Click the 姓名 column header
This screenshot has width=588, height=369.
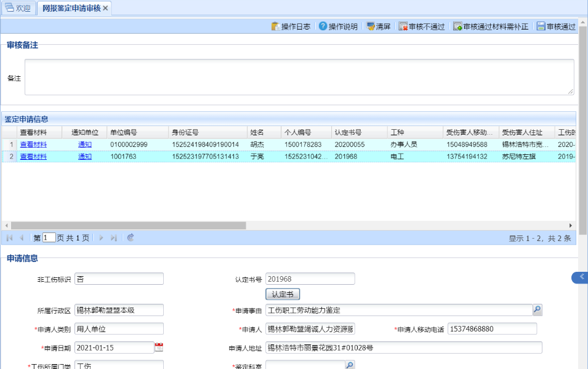(264, 132)
